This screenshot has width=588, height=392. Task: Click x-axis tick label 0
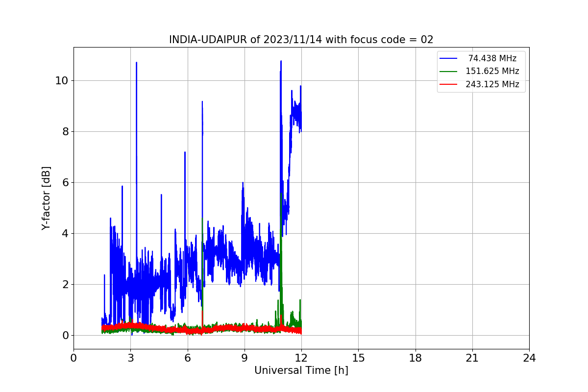73,358
